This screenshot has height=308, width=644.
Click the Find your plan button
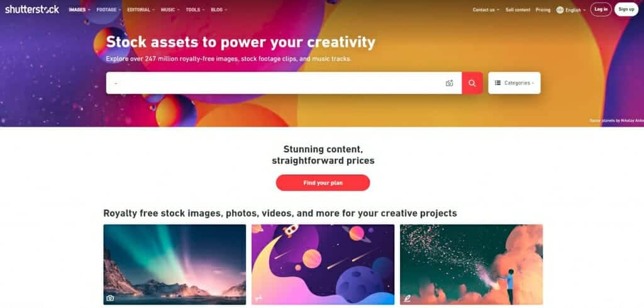(323, 183)
